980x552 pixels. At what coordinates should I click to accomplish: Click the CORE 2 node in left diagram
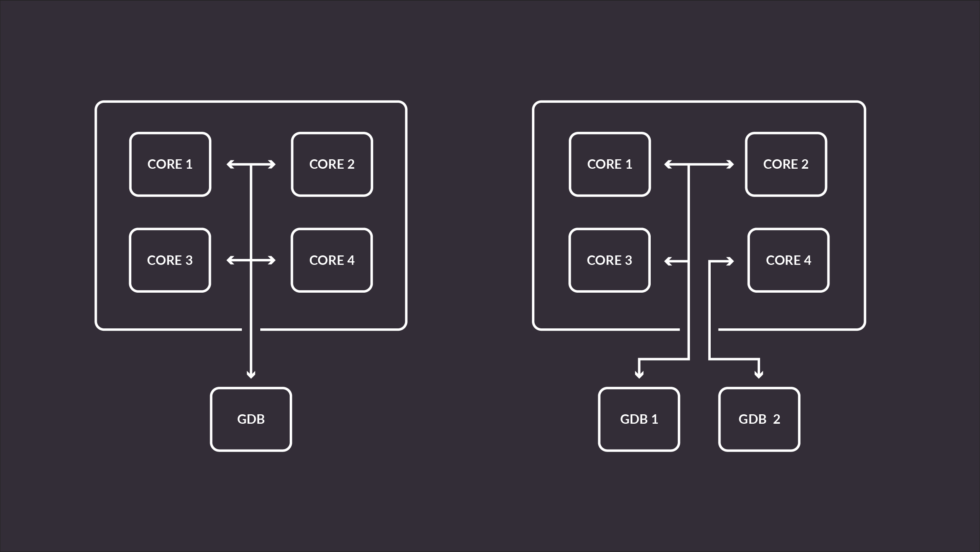332,164
